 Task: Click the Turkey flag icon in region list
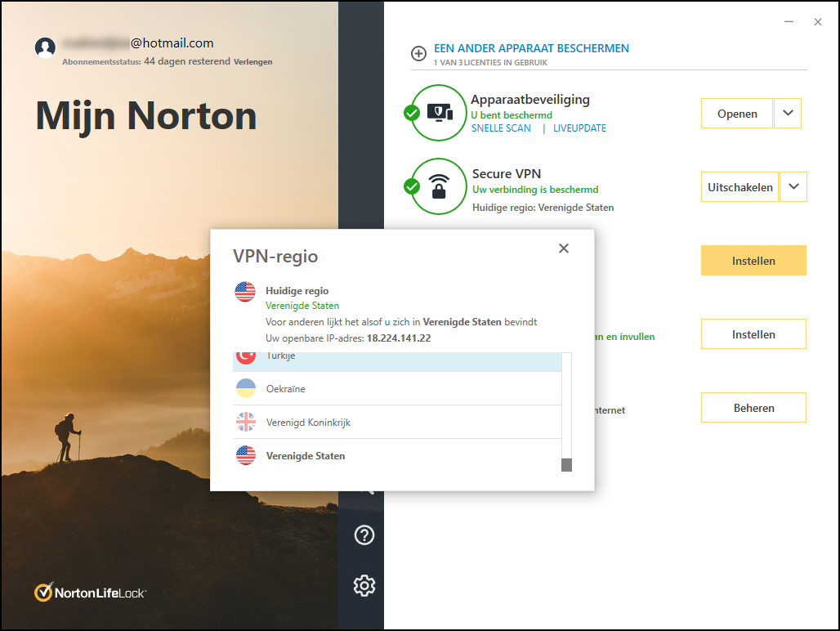click(x=246, y=358)
